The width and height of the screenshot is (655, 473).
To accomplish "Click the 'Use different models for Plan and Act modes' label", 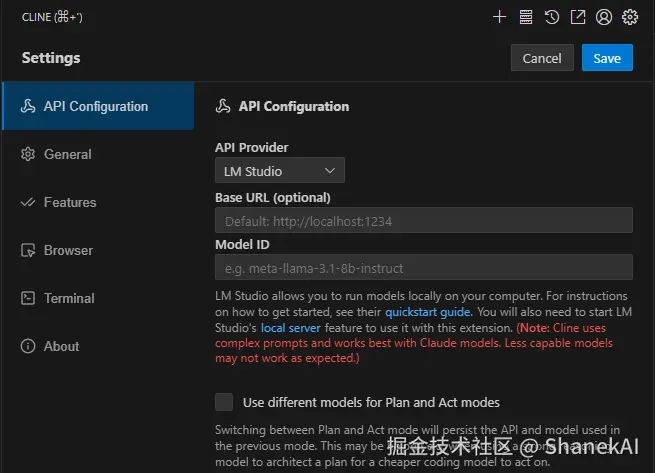I will [x=371, y=402].
